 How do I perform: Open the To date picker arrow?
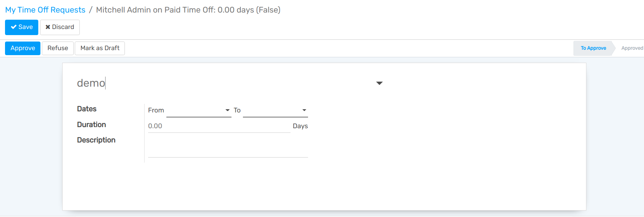(x=304, y=110)
